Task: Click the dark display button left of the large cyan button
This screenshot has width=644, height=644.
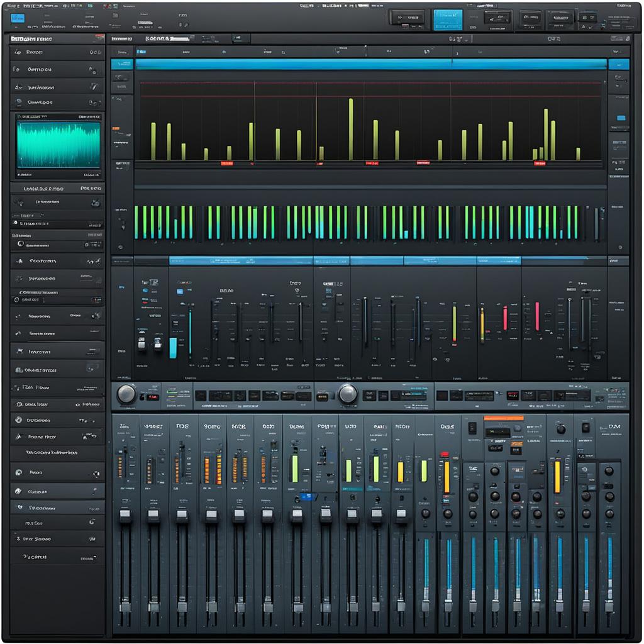Action: point(408,18)
